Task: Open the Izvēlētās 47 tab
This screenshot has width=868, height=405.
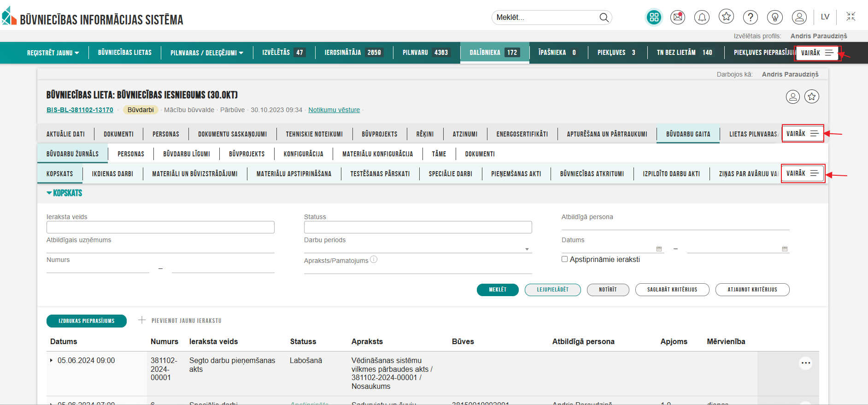Action: coord(283,53)
